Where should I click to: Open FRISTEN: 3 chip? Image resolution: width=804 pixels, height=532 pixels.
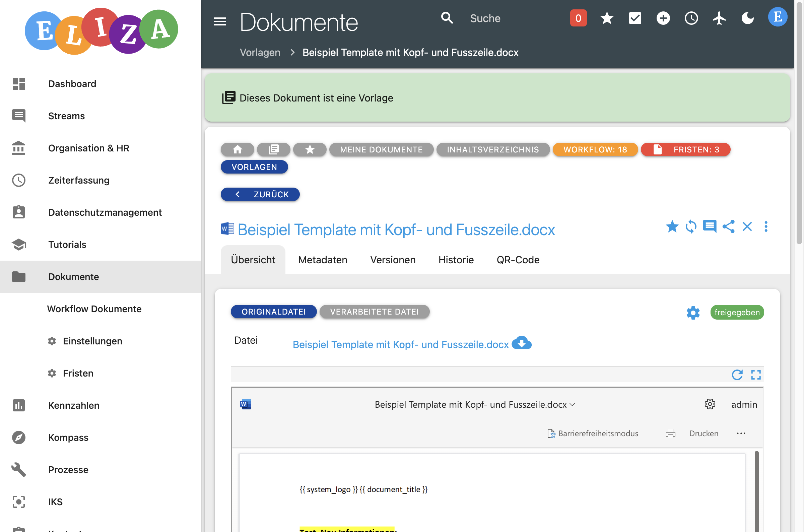point(685,150)
